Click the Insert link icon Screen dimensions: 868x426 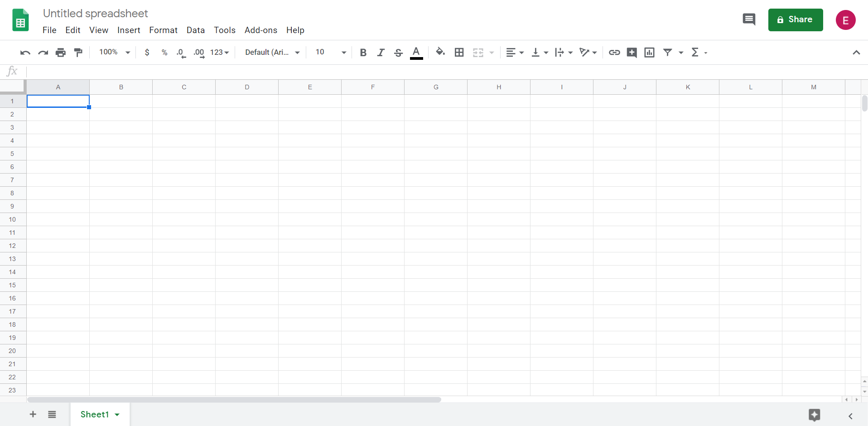point(614,53)
